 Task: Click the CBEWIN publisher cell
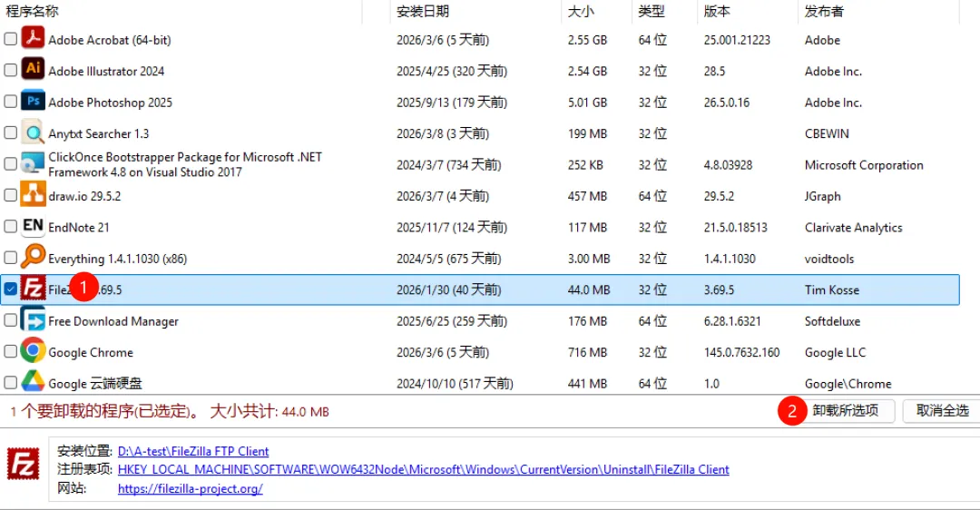coord(827,133)
